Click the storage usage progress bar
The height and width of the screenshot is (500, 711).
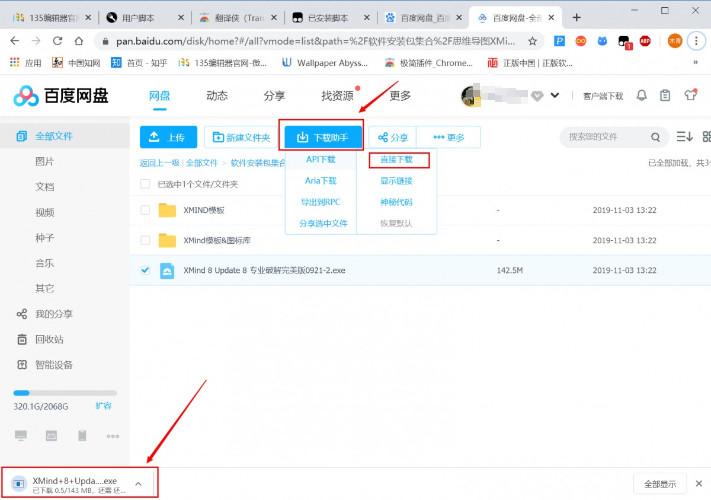click(x=65, y=393)
